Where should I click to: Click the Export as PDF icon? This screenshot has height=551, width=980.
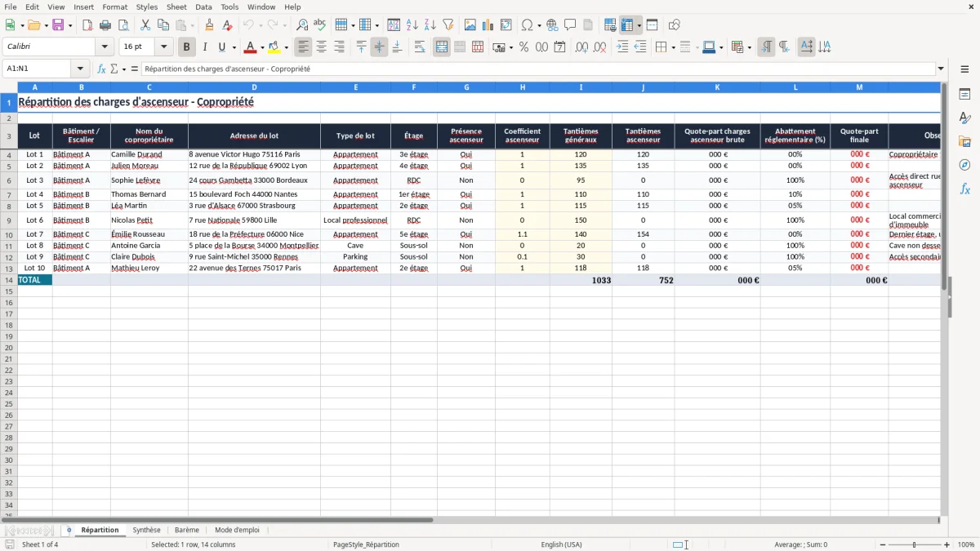[x=87, y=25]
